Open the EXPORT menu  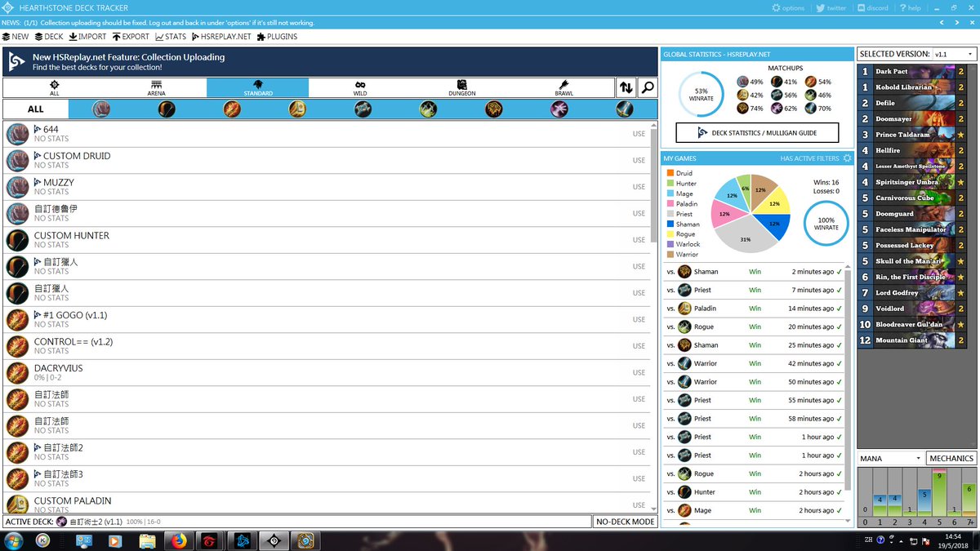(131, 37)
